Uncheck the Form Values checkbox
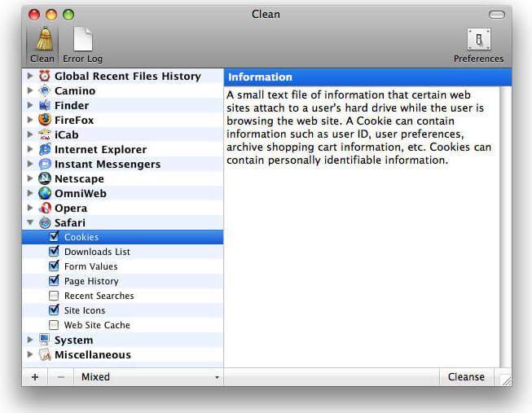 (54, 266)
